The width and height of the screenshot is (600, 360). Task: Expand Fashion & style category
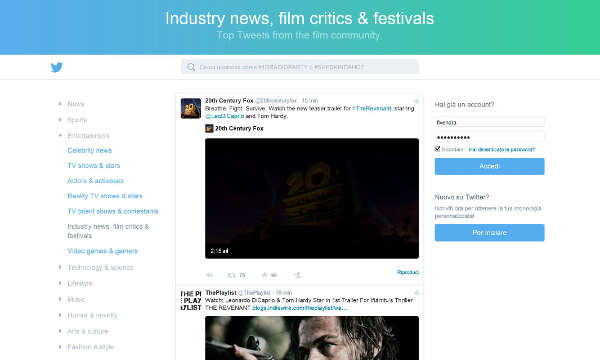coord(60,347)
